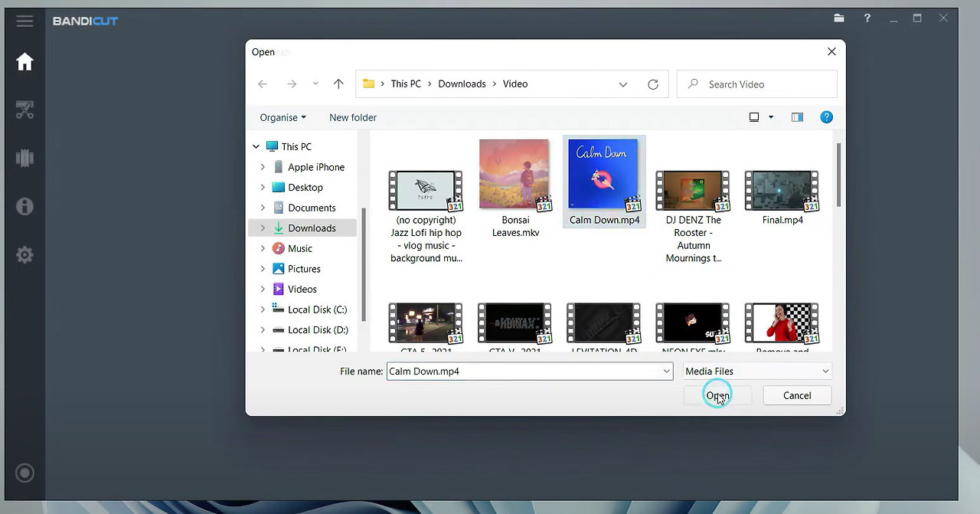Click the Open button
980x514 pixels.
pos(717,395)
